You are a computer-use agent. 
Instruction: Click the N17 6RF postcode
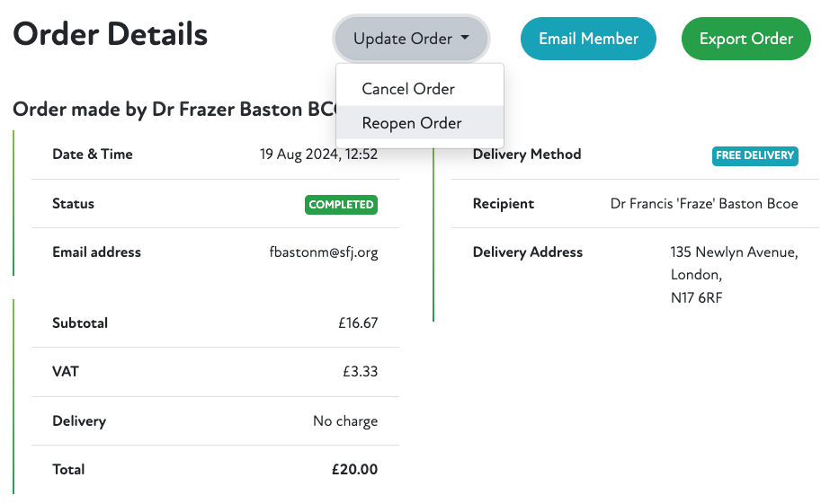pos(696,297)
